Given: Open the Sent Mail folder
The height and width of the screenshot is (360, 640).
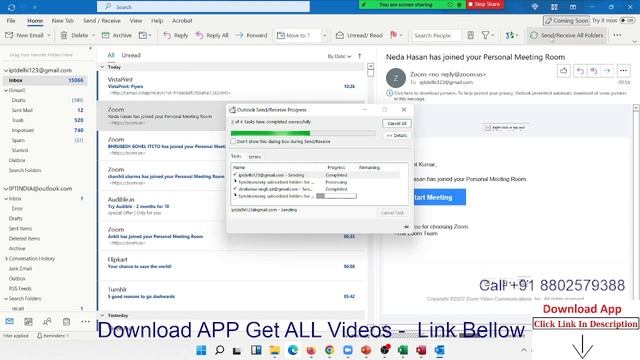Looking at the screenshot, I should pos(22,110).
